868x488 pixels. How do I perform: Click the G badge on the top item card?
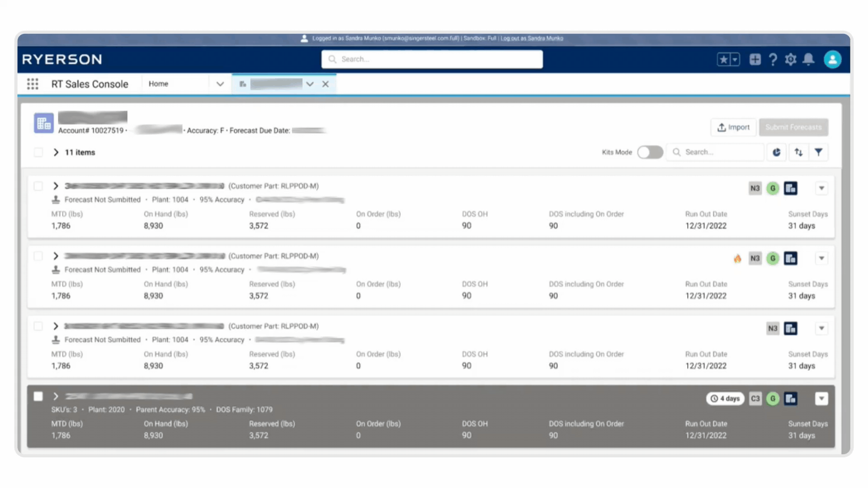(x=773, y=188)
